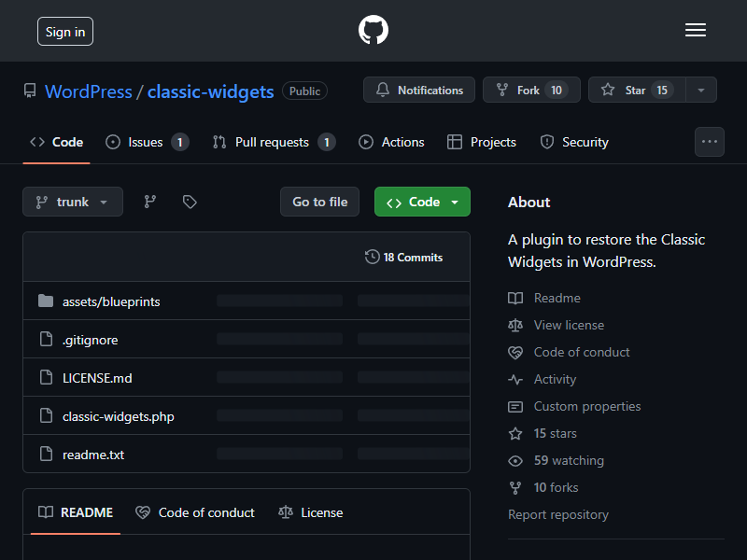Open the View license link
The height and width of the screenshot is (560, 747).
tap(569, 325)
